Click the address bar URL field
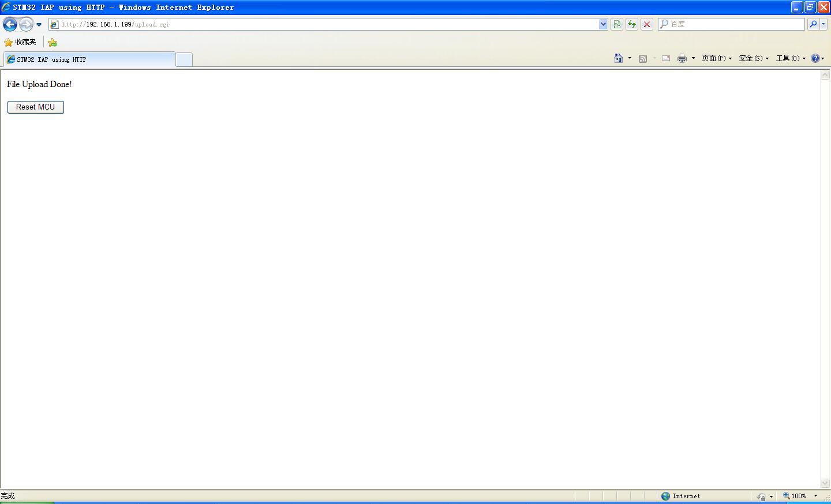The image size is (831, 504). (x=324, y=24)
